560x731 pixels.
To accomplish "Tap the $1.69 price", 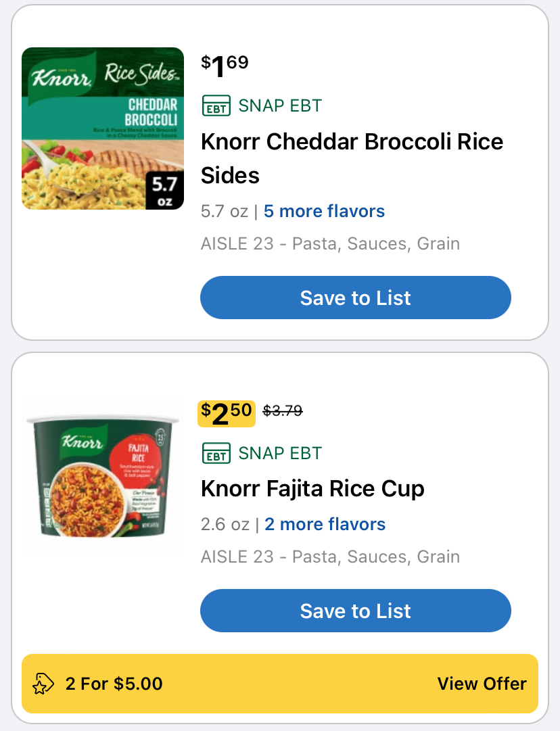I will [225, 66].
